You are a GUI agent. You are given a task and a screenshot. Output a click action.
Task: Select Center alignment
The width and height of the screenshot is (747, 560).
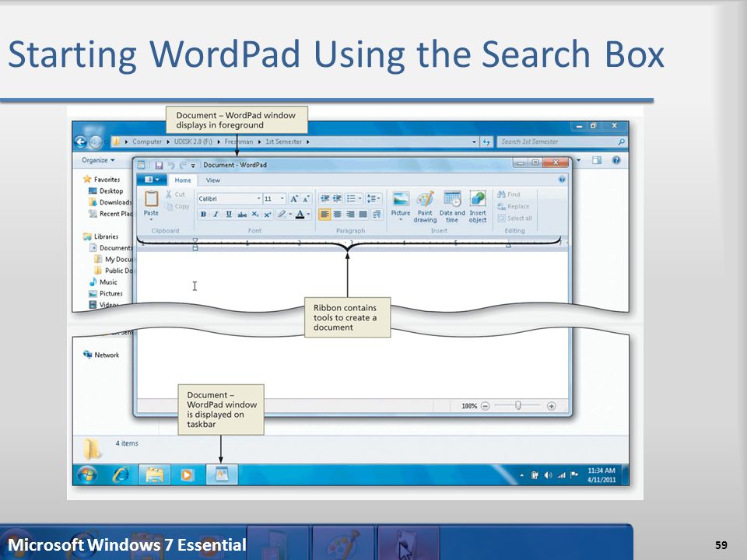[337, 215]
